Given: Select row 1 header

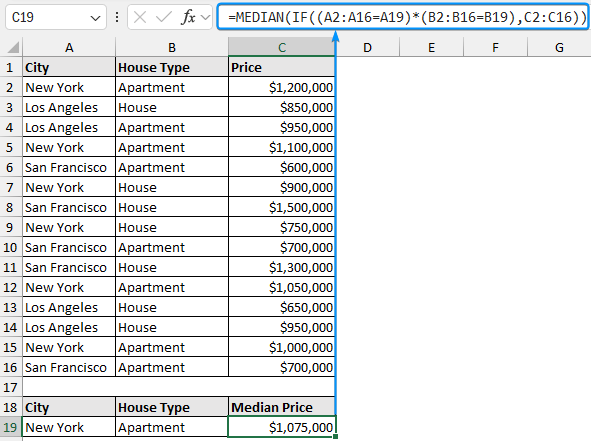Looking at the screenshot, I should tap(11, 67).
